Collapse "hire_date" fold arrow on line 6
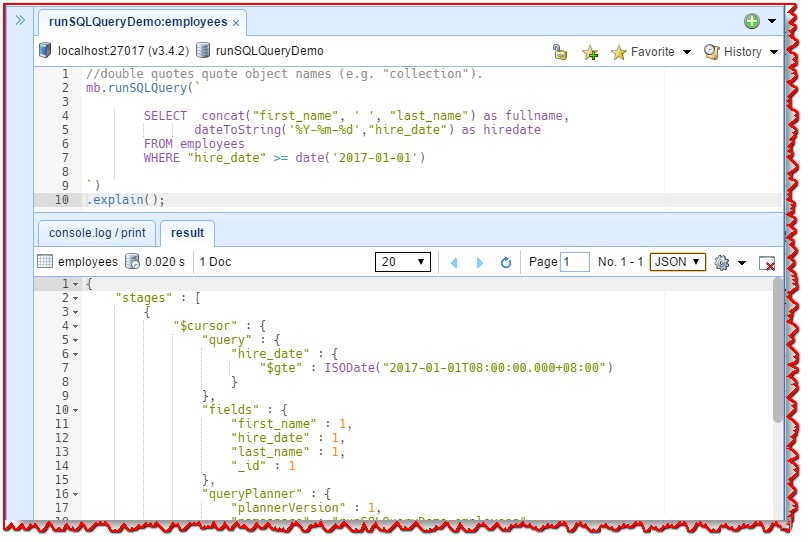Viewport: 808px width, 542px height. pos(76,354)
